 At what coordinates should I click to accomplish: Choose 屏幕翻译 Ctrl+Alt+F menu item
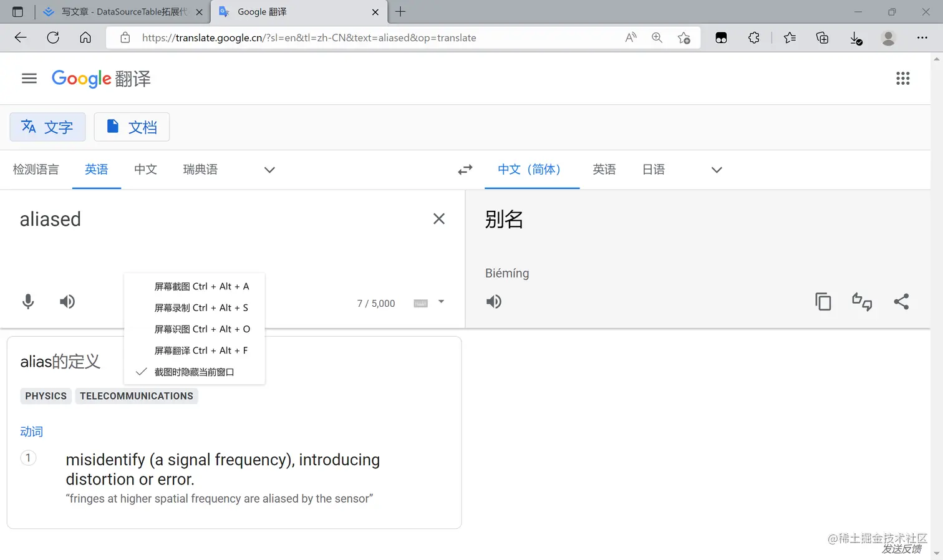[x=195, y=350]
